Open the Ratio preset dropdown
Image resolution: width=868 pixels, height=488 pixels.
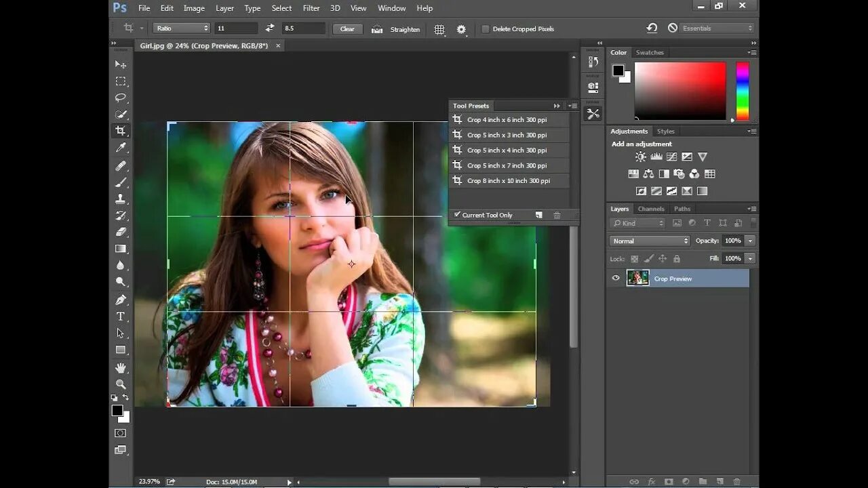(182, 28)
